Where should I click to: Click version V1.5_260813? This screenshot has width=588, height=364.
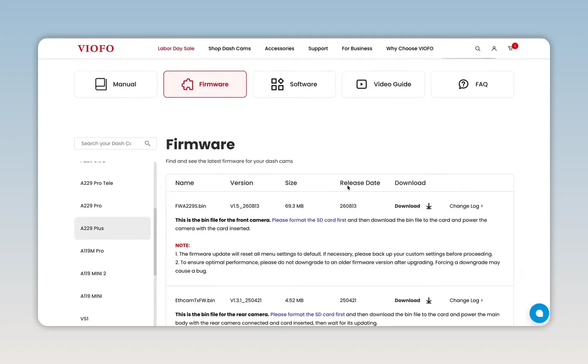pyautogui.click(x=245, y=206)
